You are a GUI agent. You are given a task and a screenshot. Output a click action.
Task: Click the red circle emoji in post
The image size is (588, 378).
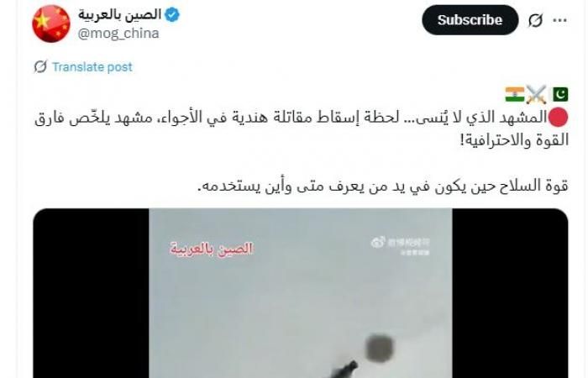pos(559,118)
